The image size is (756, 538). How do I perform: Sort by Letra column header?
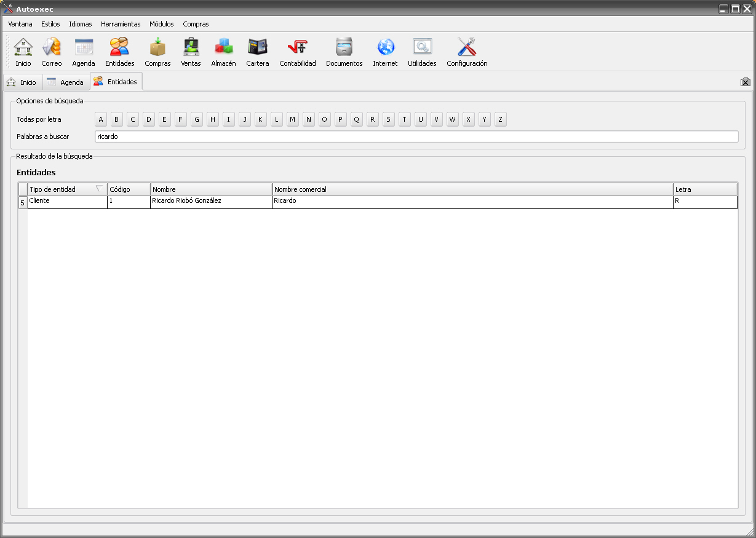click(706, 189)
